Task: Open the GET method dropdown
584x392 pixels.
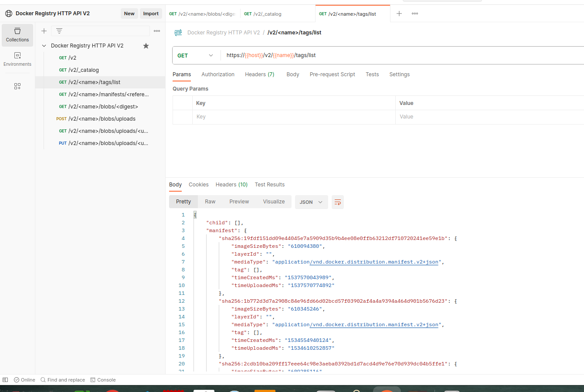Action: pos(196,55)
